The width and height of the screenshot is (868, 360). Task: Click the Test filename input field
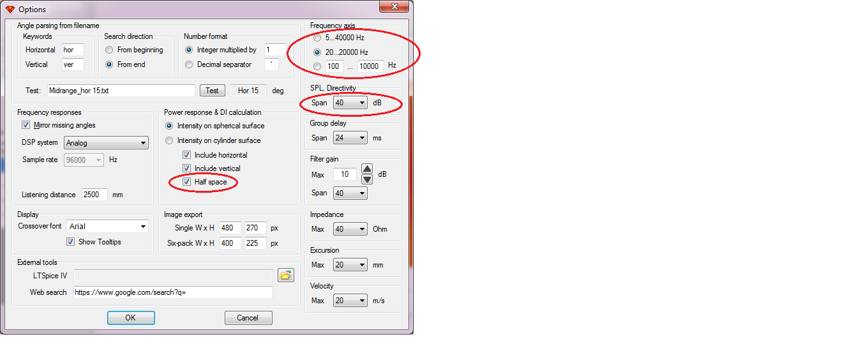point(121,91)
